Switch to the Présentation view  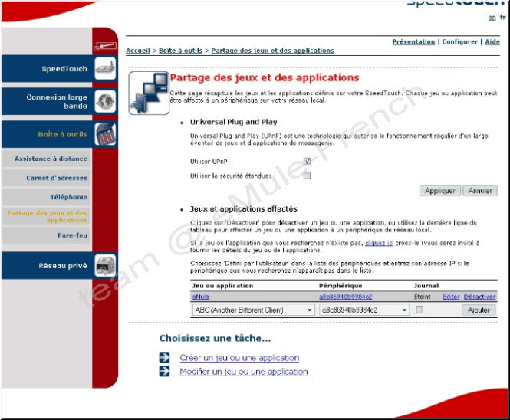click(413, 41)
